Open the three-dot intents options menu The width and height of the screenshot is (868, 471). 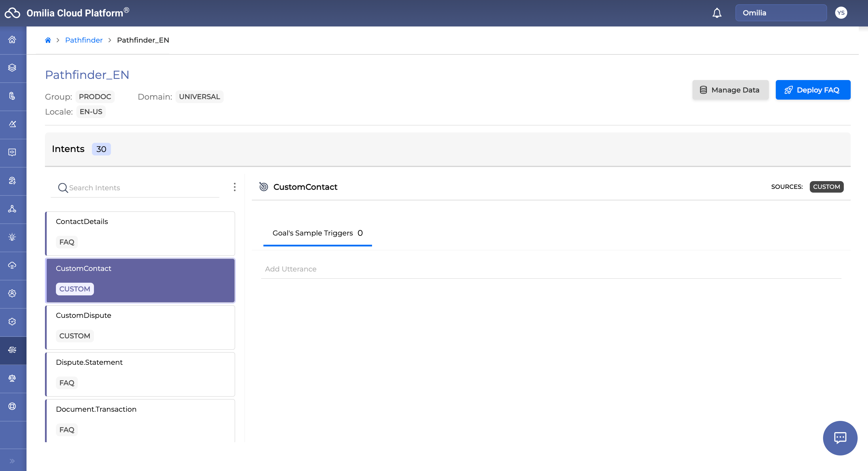235,187
